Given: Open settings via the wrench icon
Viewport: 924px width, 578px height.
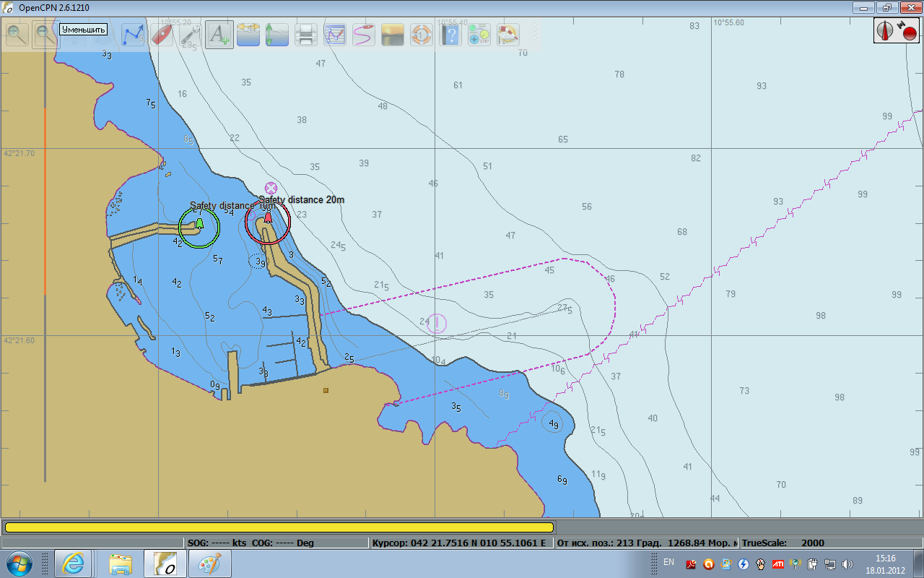Looking at the screenshot, I should pyautogui.click(x=190, y=34).
